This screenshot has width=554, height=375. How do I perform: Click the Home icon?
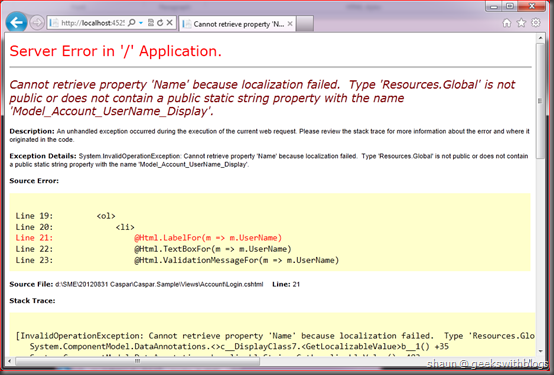click(x=507, y=23)
